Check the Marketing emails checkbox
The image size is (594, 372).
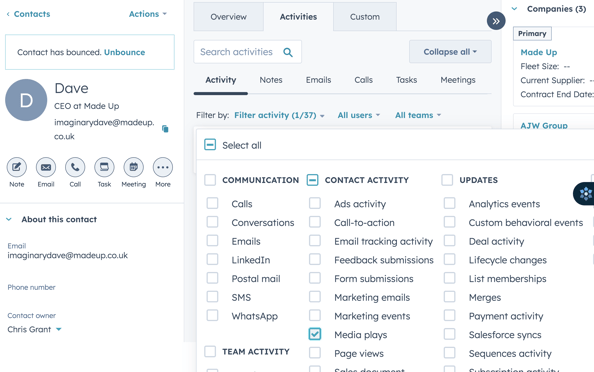(x=315, y=297)
